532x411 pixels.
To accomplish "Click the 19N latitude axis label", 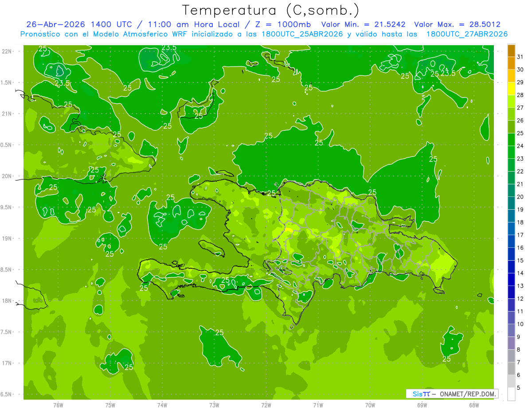I will point(7,239).
